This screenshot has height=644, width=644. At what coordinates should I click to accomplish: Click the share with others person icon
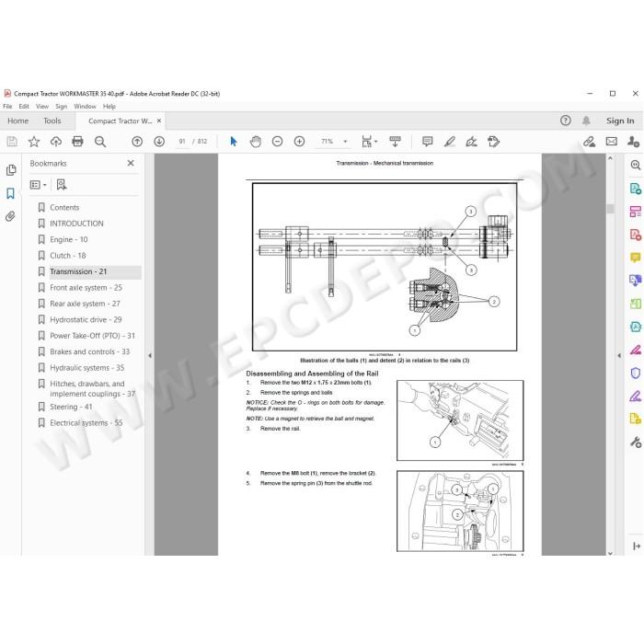coord(633,142)
